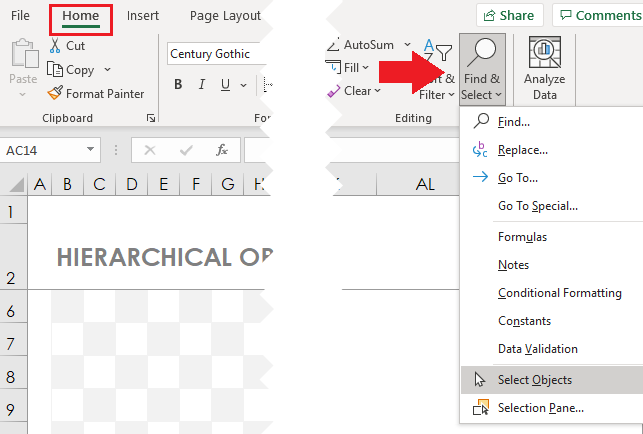Click the AutoSum sigma icon
Viewport: 643px width, 434px height.
[x=333, y=45]
